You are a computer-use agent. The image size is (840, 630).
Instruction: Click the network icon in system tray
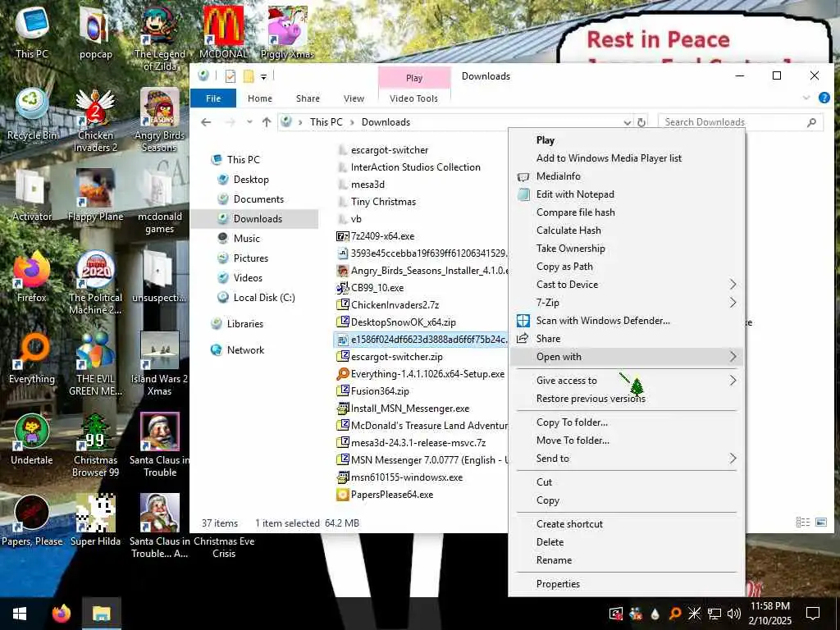(x=714, y=614)
